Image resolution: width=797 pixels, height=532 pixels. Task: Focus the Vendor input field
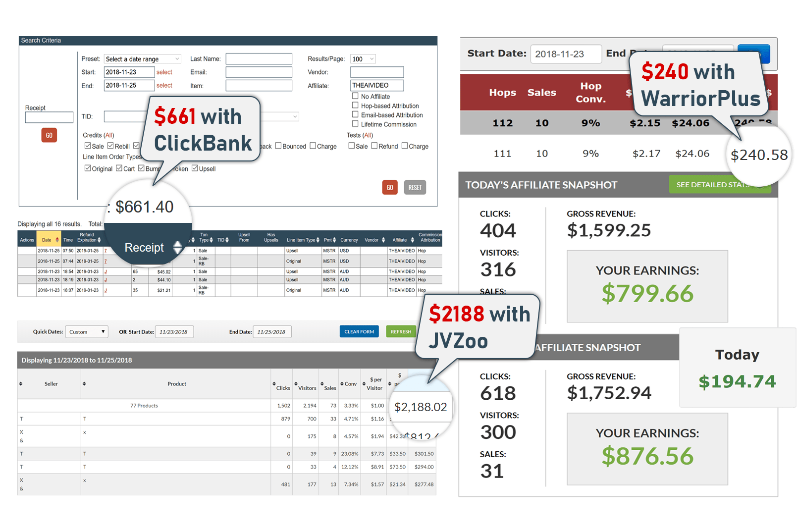(377, 72)
